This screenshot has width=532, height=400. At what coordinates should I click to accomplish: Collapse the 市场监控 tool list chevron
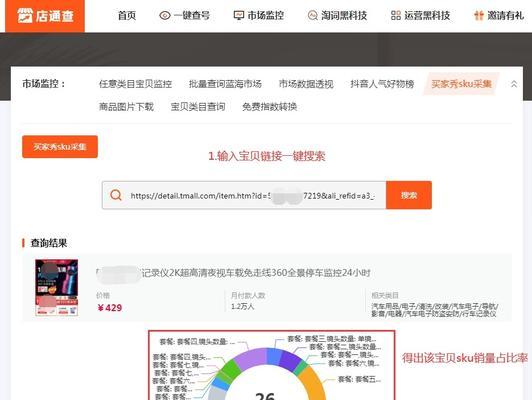[x=514, y=84]
